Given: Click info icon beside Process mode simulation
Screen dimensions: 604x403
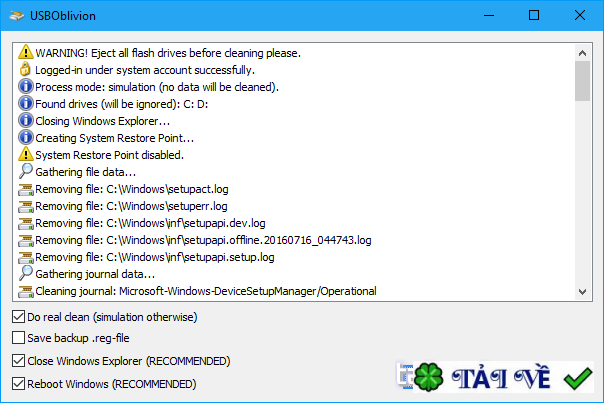Looking at the screenshot, I should tap(26, 86).
